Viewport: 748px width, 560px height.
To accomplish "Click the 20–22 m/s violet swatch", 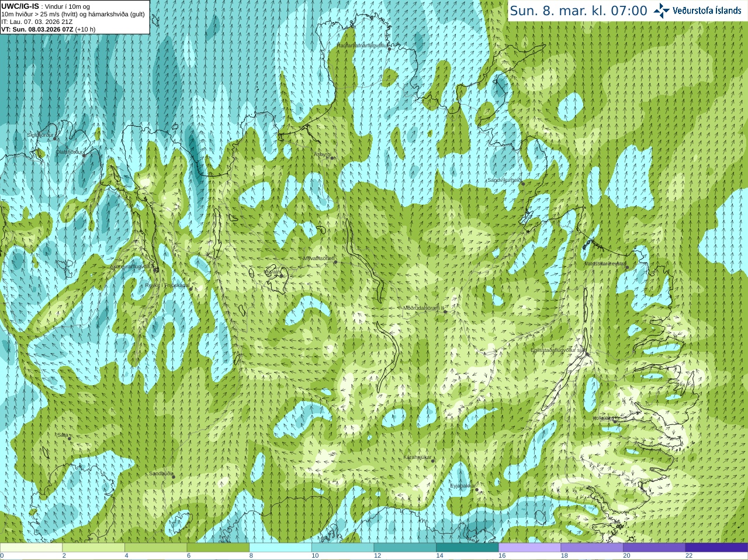I will (x=654, y=548).
